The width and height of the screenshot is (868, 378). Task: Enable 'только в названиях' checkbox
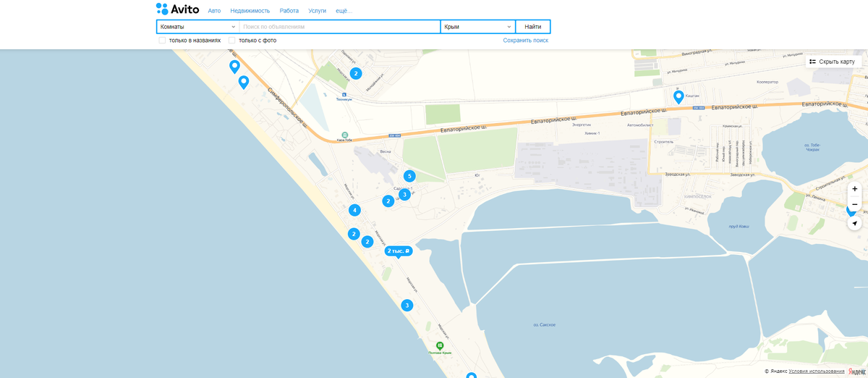pyautogui.click(x=162, y=41)
